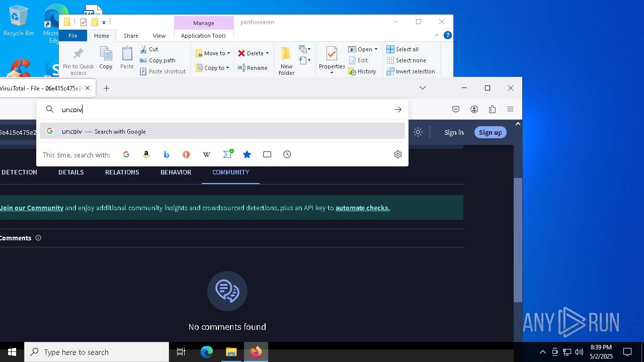Choose DuckDuckGo in the search shortcuts
Viewport: 644px width, 362px height.
[187, 154]
